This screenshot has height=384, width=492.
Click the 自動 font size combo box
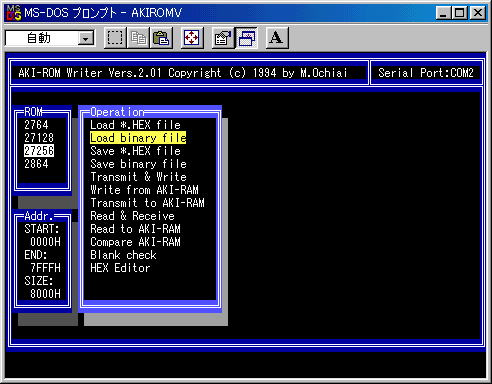(x=50, y=38)
